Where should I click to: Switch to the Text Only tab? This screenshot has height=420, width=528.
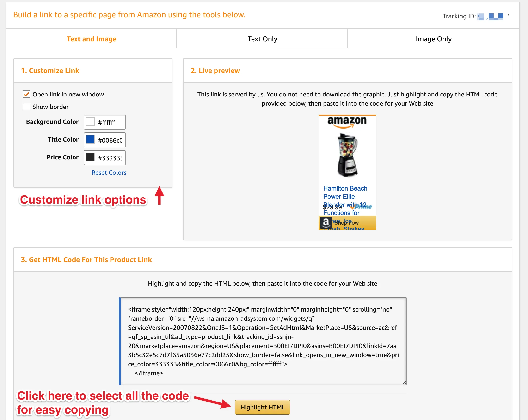click(262, 39)
